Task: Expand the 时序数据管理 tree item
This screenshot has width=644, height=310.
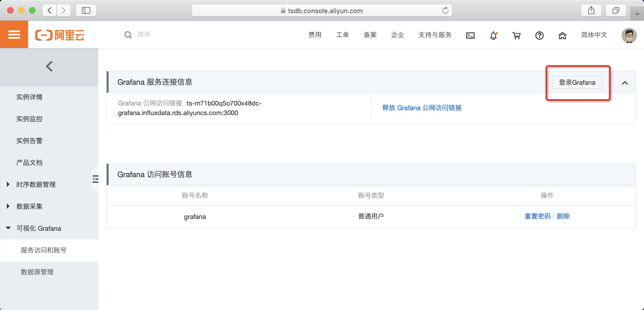Action: 8,184
